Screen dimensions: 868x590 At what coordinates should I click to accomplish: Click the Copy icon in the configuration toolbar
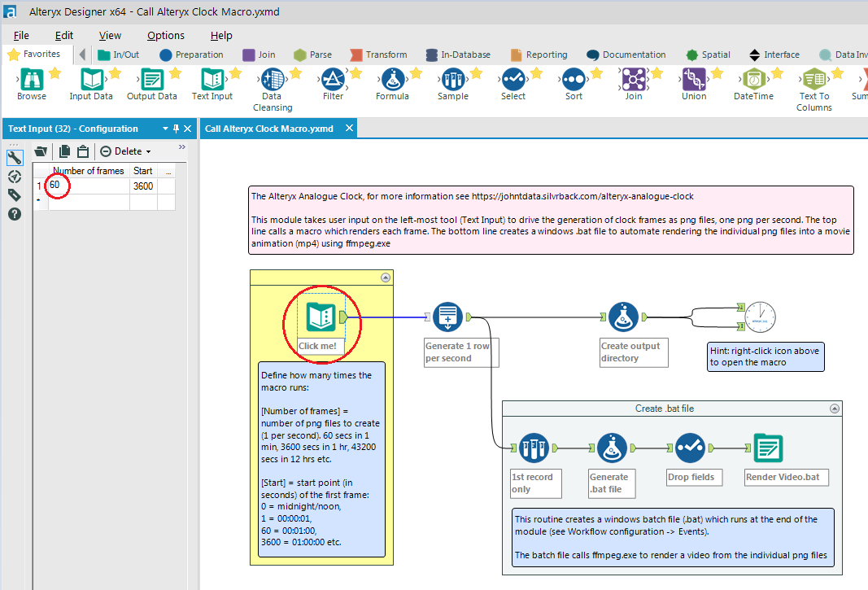65,151
